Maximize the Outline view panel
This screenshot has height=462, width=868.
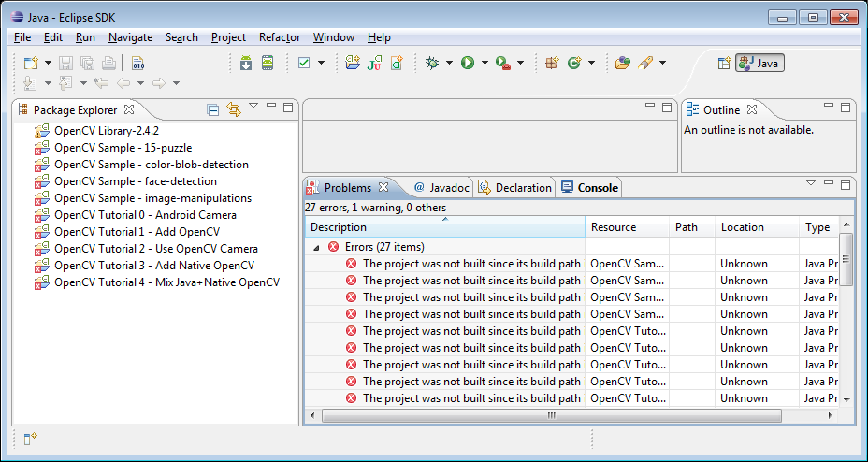[x=846, y=108]
